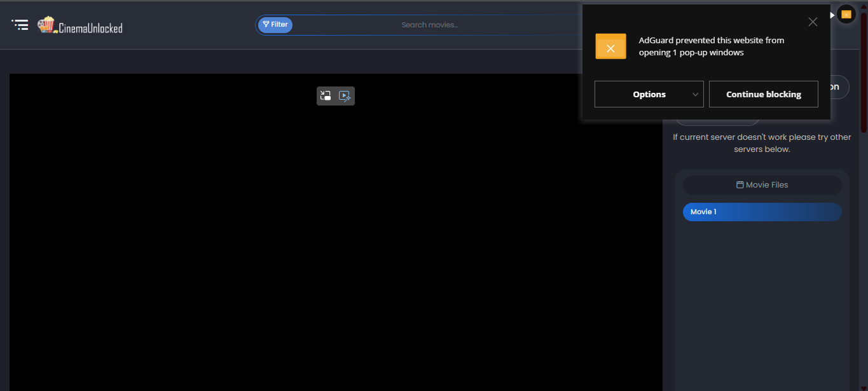Click inside the Search movies field

pos(429,24)
